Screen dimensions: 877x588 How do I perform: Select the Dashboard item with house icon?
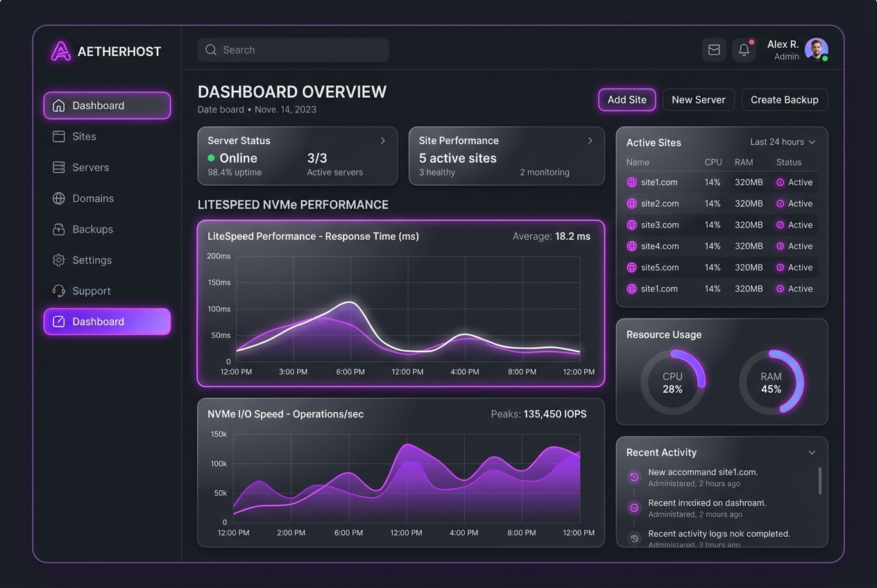point(107,105)
